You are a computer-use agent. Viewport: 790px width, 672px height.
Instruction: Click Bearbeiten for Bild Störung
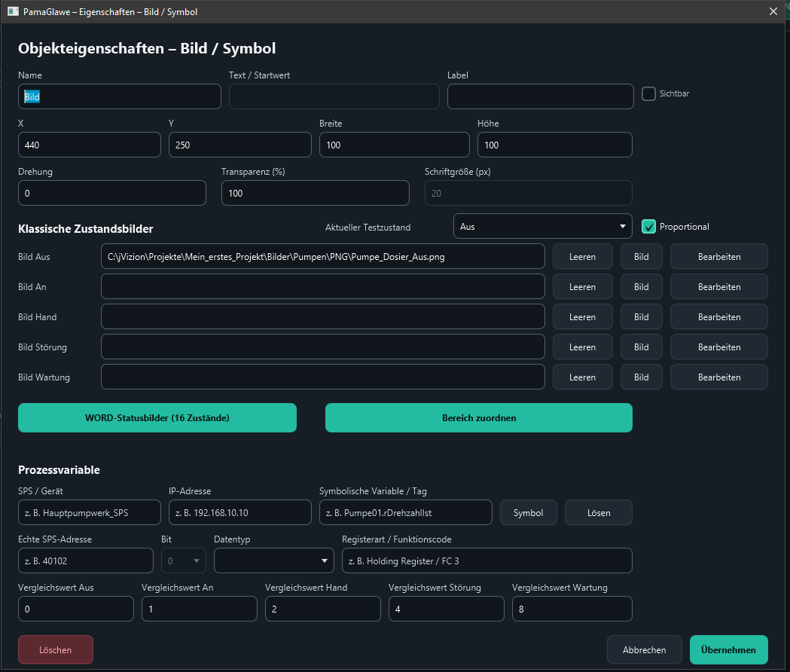point(719,347)
